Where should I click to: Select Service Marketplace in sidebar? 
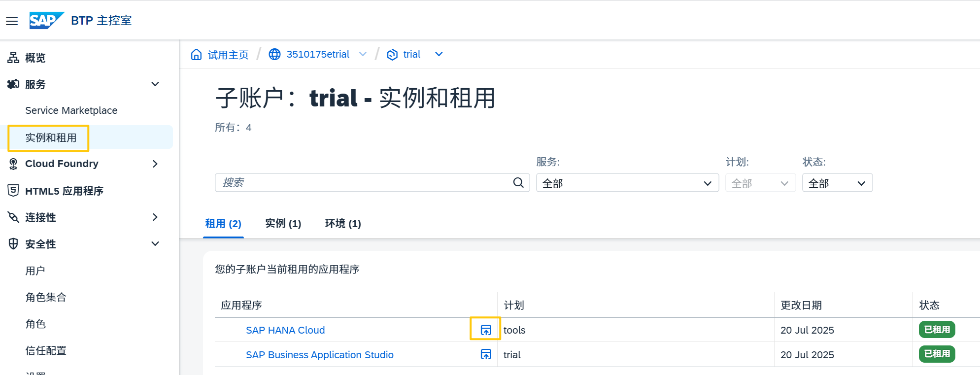pyautogui.click(x=71, y=110)
